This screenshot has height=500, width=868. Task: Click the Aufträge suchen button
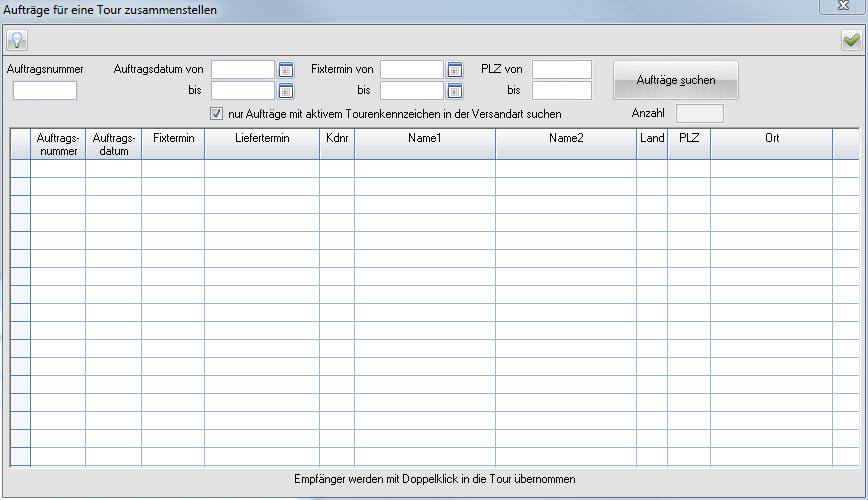pos(675,80)
